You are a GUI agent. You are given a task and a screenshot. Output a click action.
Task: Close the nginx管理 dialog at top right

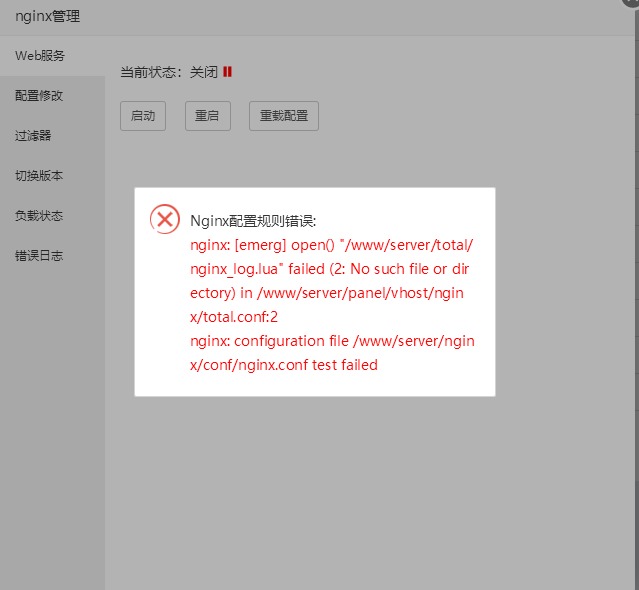631,2
